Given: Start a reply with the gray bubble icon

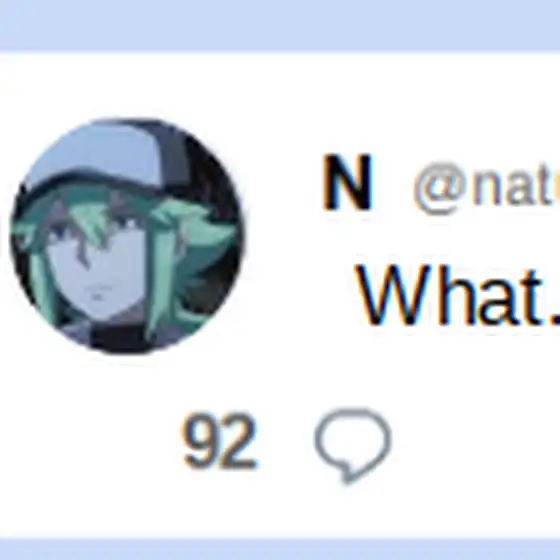Looking at the screenshot, I should [353, 445].
